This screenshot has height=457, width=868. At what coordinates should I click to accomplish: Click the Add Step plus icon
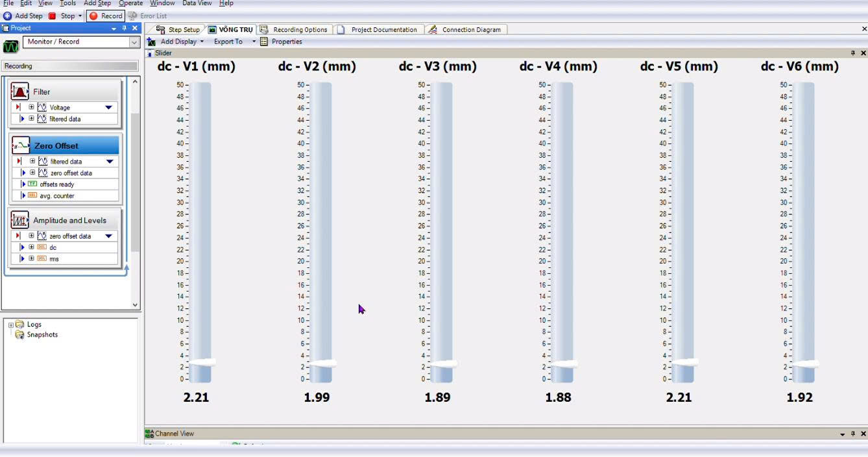[8, 16]
